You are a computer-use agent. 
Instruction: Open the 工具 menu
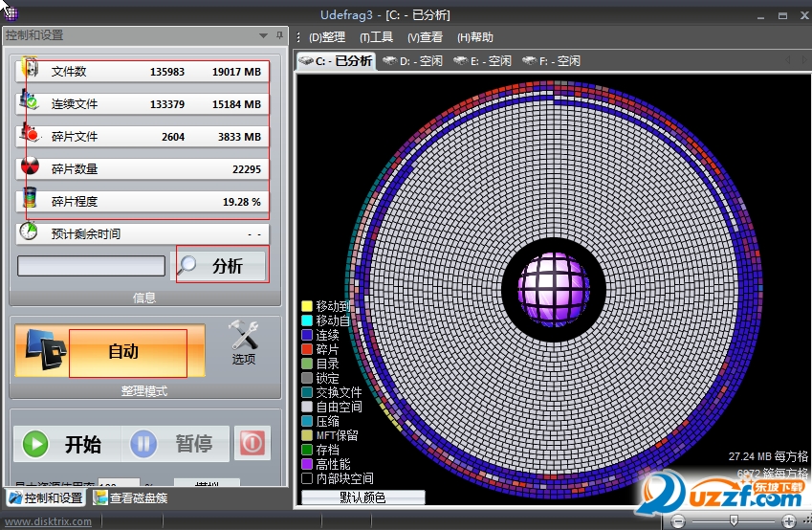[376, 37]
